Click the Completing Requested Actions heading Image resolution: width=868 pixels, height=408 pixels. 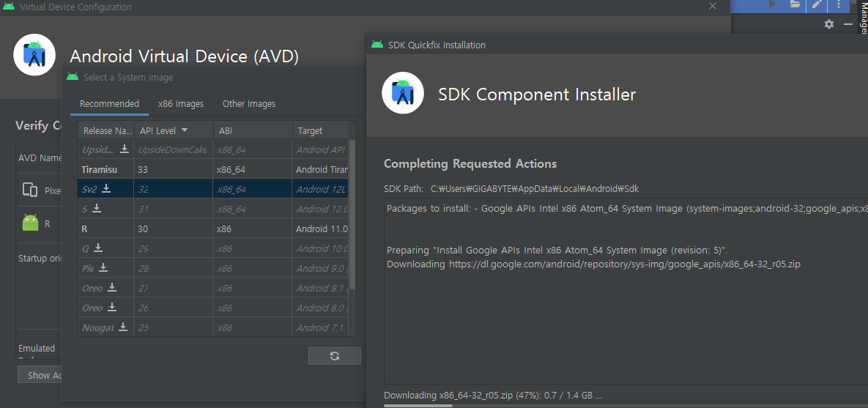coord(470,164)
